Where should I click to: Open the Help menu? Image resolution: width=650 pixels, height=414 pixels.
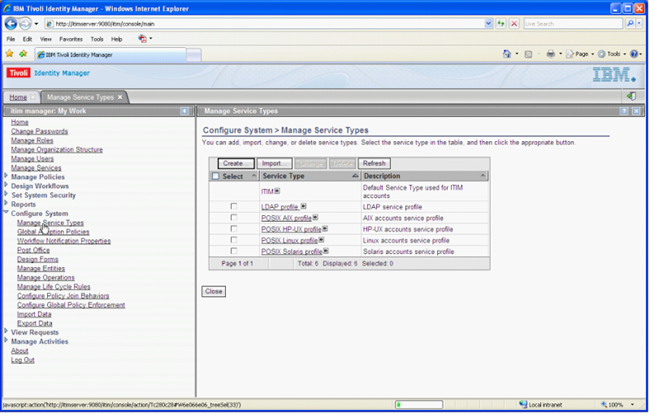click(116, 39)
